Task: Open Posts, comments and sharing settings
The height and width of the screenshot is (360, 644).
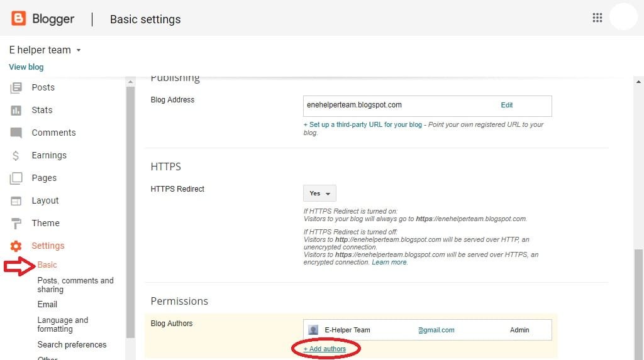Action: point(75,285)
